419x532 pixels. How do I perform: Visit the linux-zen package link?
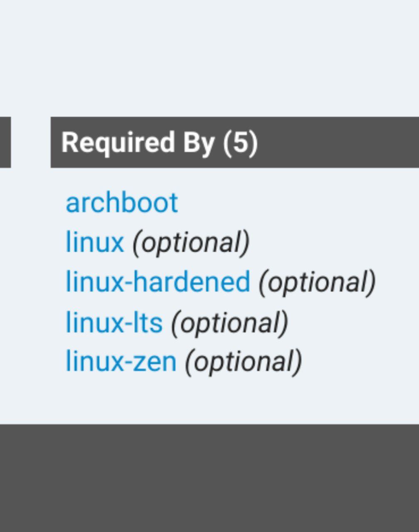tap(121, 361)
